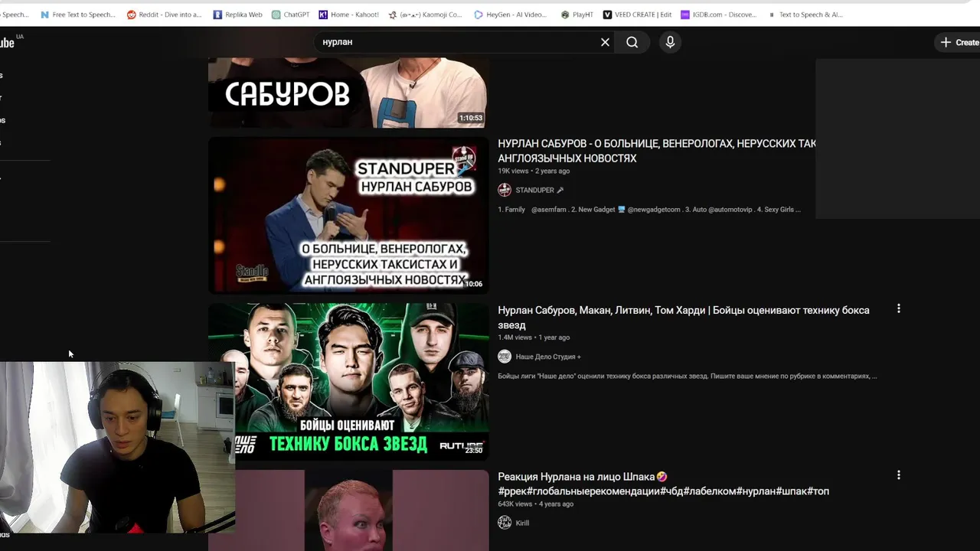Play the САБУРОВ thumbnail with 1:10:53 duration
The image size is (980, 551).
348,93
